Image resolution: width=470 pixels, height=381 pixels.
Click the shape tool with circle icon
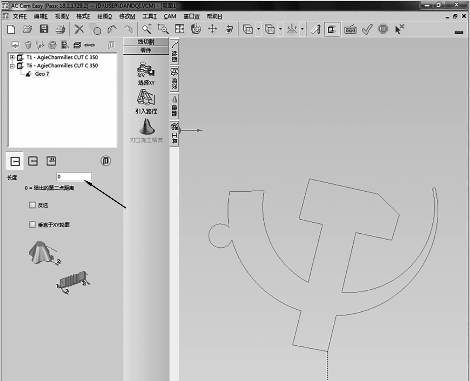95,29
